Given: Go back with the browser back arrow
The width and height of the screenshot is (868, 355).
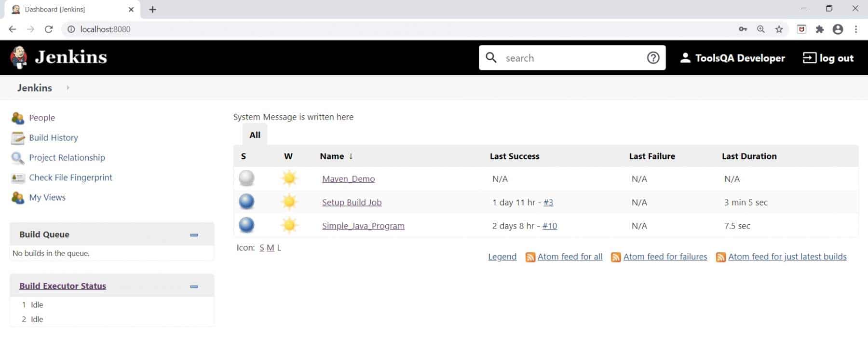Looking at the screenshot, I should [13, 29].
